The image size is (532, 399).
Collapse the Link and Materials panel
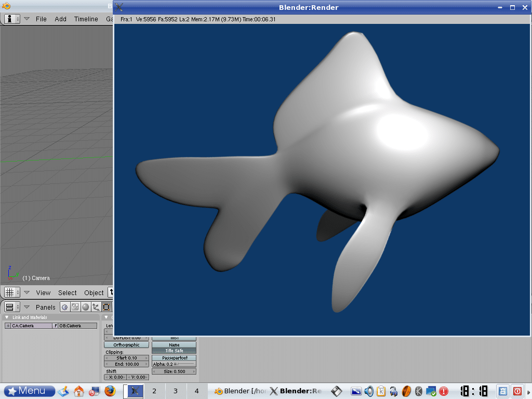(7, 317)
